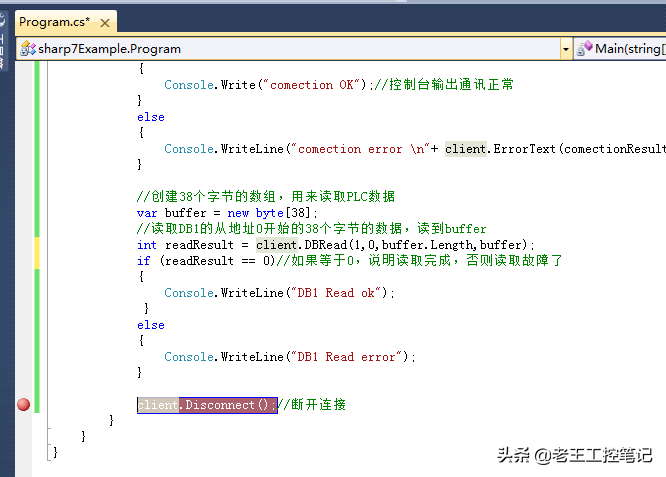This screenshot has width=666, height=477.
Task: Close the Program.cs tab
Action: tap(105, 23)
